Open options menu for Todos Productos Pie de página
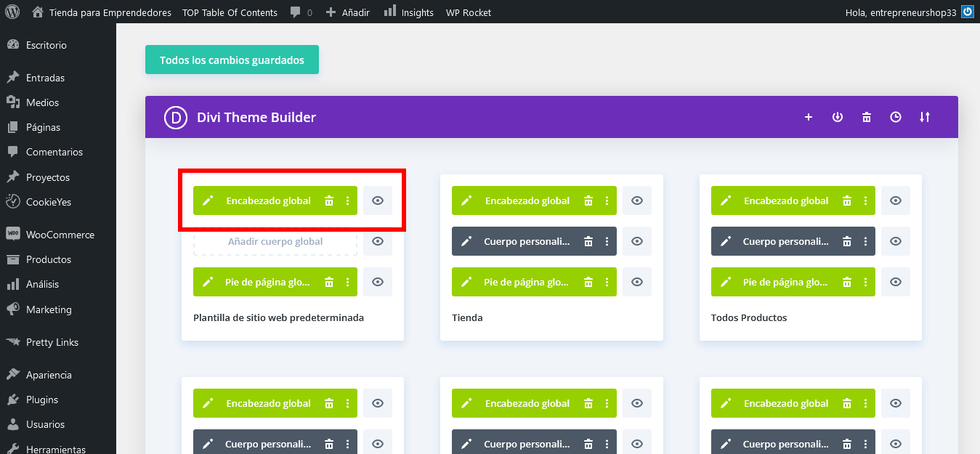 pyautogui.click(x=865, y=282)
